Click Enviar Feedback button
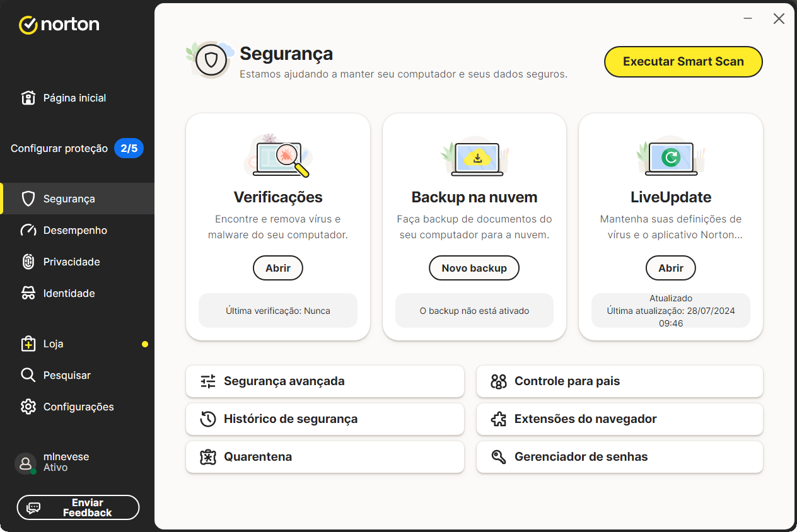The image size is (797, 532). pyautogui.click(x=78, y=507)
